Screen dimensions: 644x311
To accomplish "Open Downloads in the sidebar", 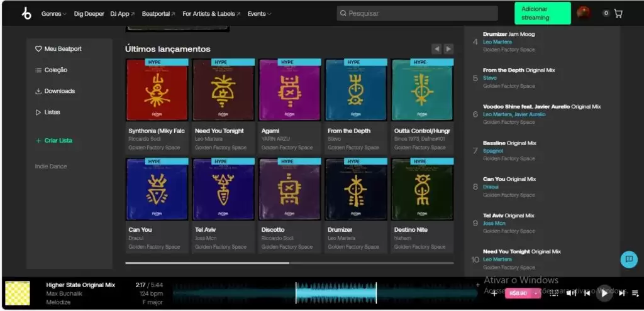I will click(x=59, y=91).
